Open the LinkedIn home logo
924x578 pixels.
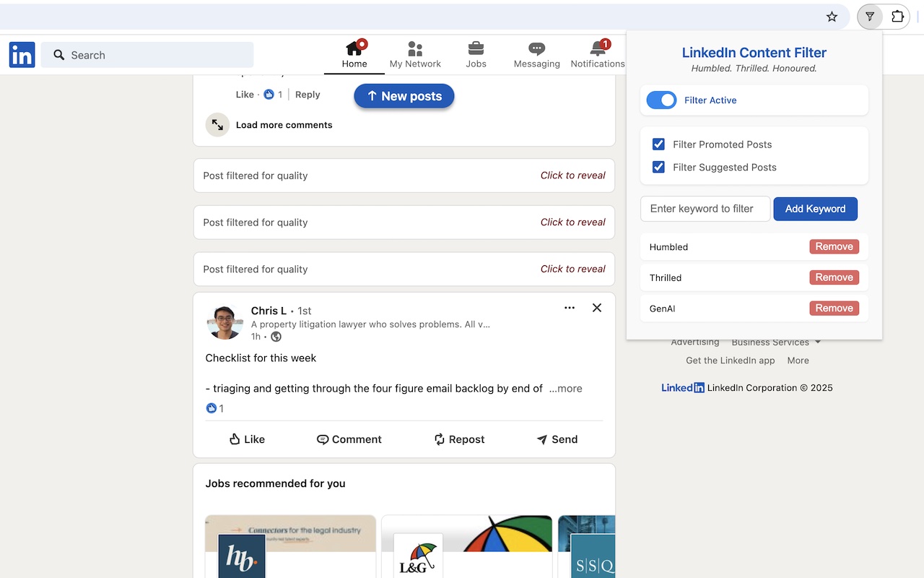click(22, 55)
